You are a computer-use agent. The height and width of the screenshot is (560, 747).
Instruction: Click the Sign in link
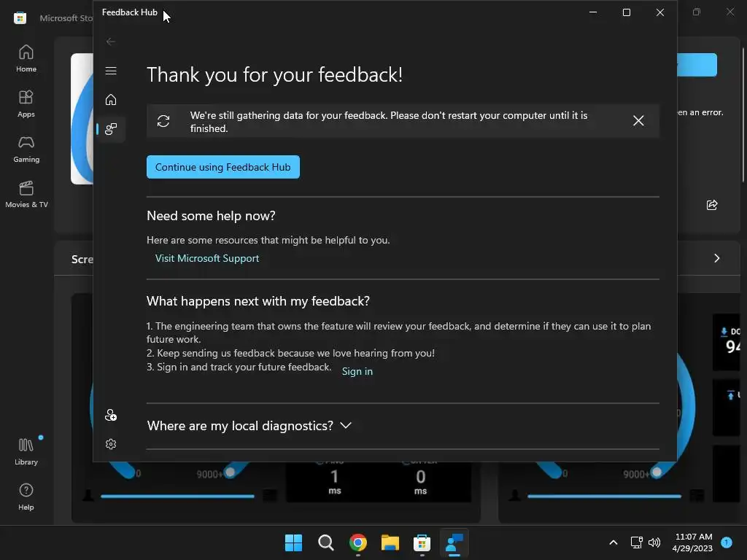pos(357,371)
